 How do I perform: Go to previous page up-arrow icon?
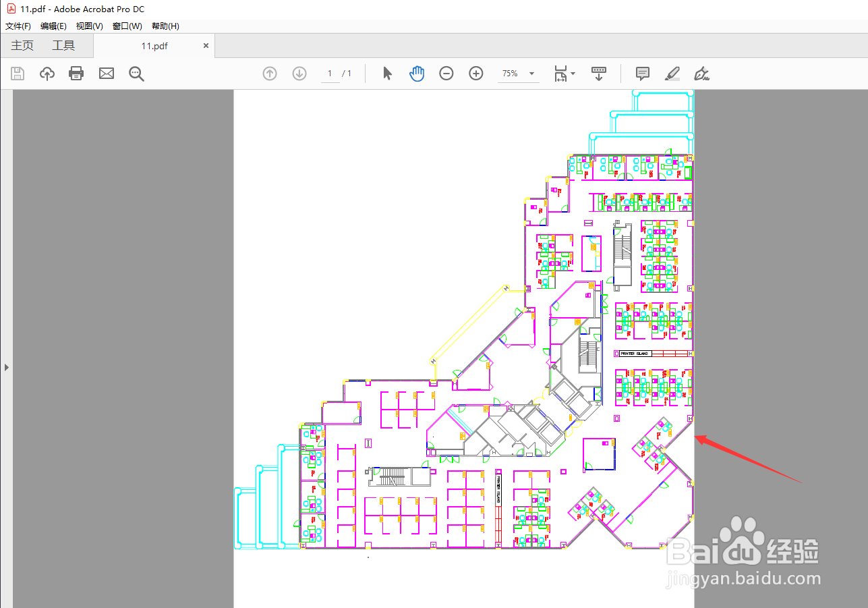coord(270,74)
